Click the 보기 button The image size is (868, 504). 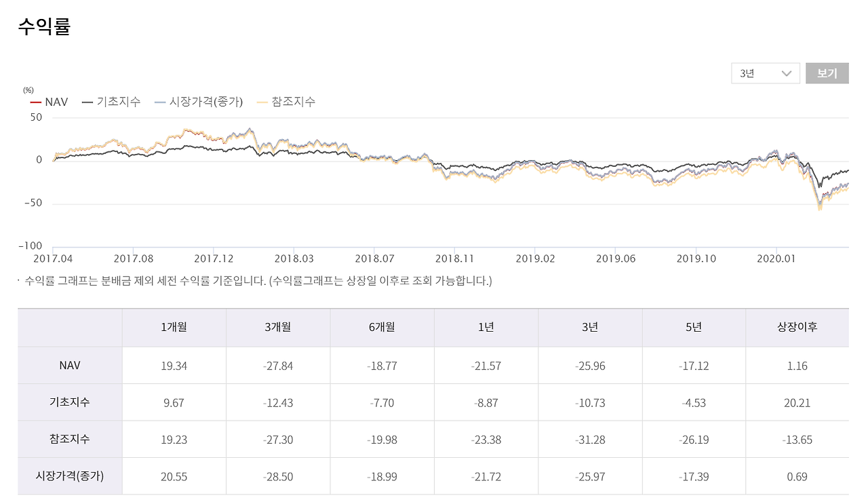coord(827,73)
